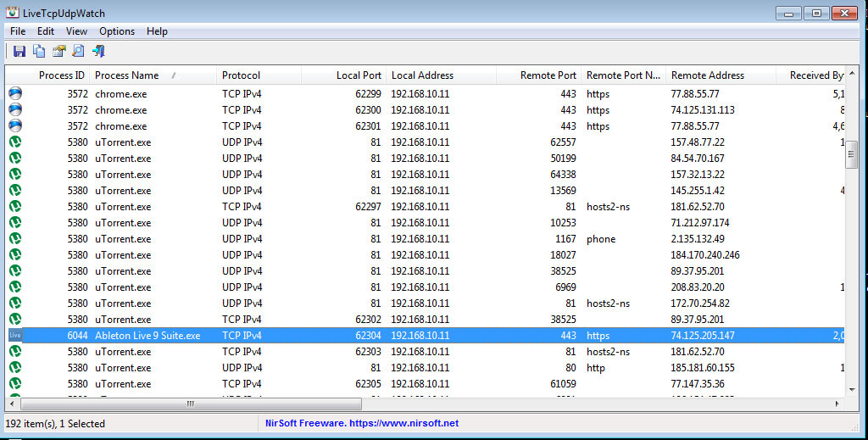Click remote port 10253 cell

click(563, 223)
